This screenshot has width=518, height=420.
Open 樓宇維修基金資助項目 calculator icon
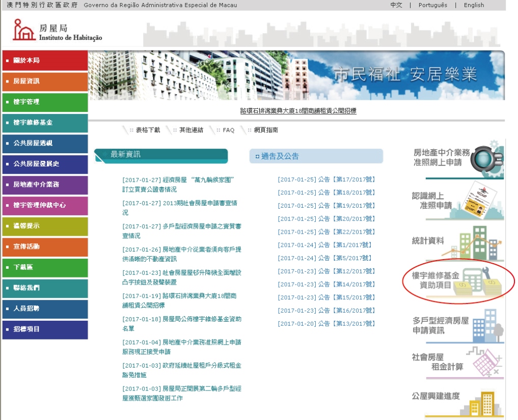click(477, 282)
